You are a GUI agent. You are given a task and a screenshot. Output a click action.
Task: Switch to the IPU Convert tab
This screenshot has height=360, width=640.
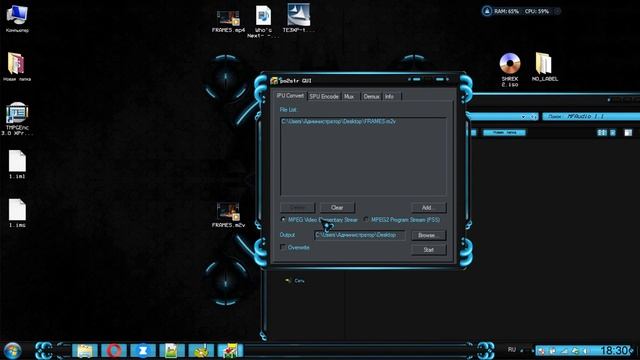(290, 96)
